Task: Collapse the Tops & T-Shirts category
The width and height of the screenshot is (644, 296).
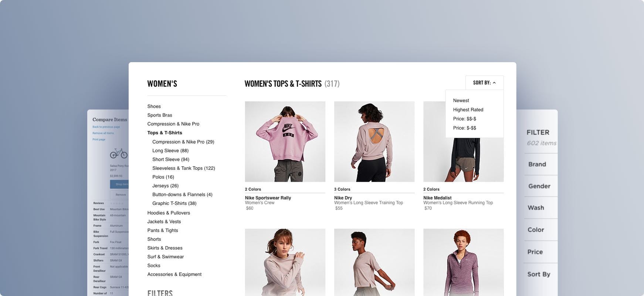Action: [165, 133]
